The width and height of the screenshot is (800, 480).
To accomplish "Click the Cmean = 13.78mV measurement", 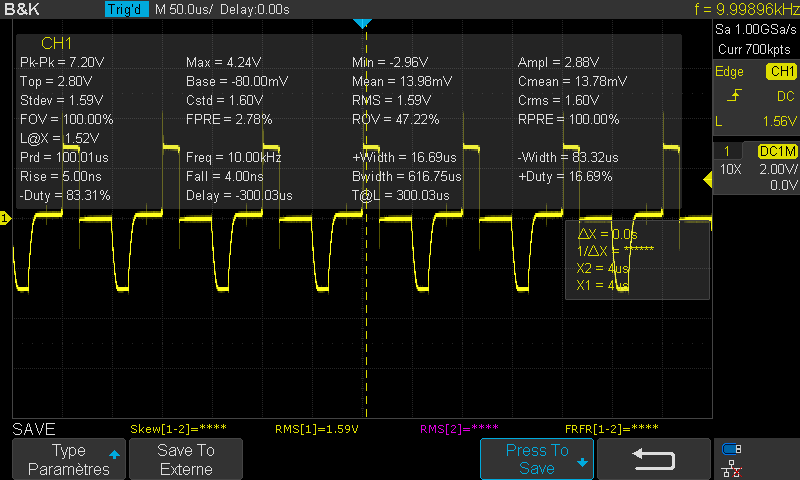I will [x=572, y=81].
